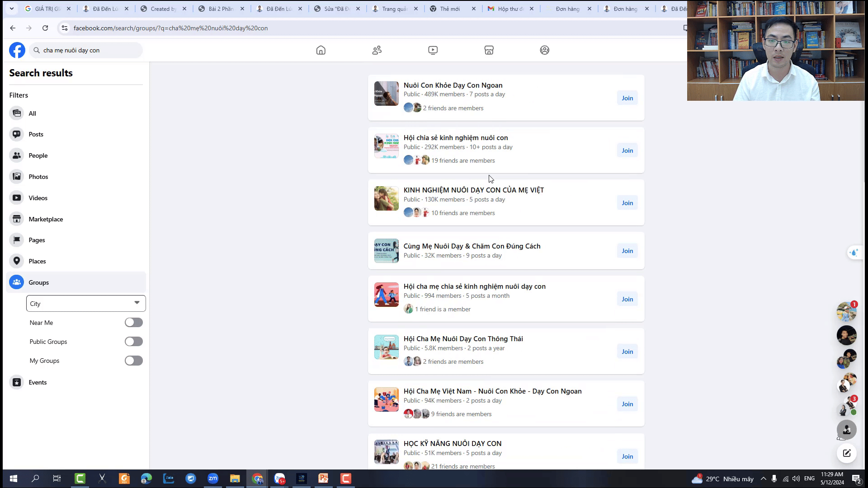Reload the page with the refresh icon
Screen dimensions: 868x488
[45, 28]
